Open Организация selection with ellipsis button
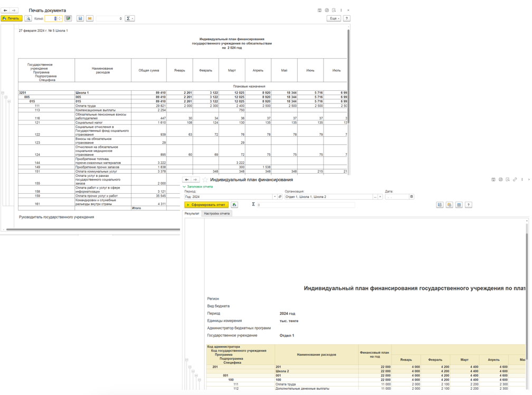Viewport: 532px width, 395px height. tap(375, 197)
